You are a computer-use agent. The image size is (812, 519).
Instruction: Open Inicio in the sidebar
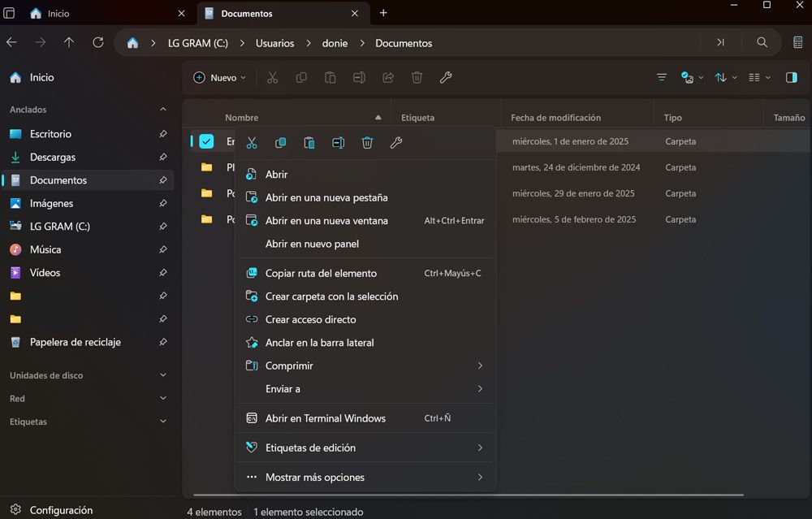click(x=88, y=77)
